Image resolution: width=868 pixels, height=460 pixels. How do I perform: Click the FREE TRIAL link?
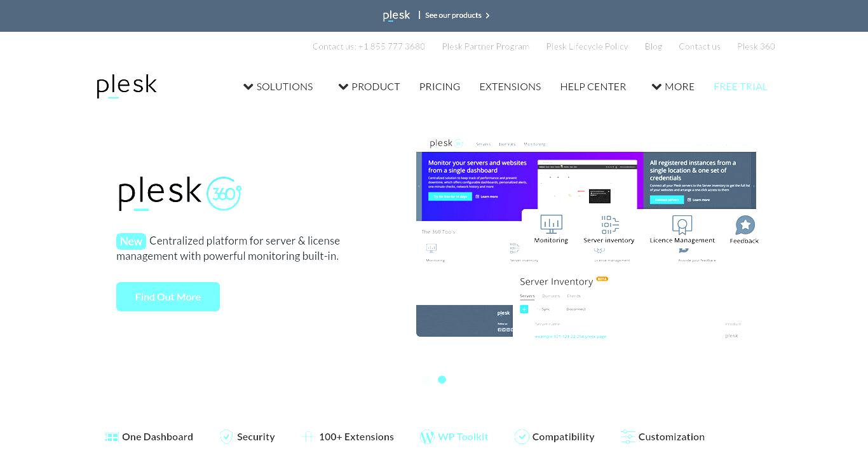[x=740, y=86]
